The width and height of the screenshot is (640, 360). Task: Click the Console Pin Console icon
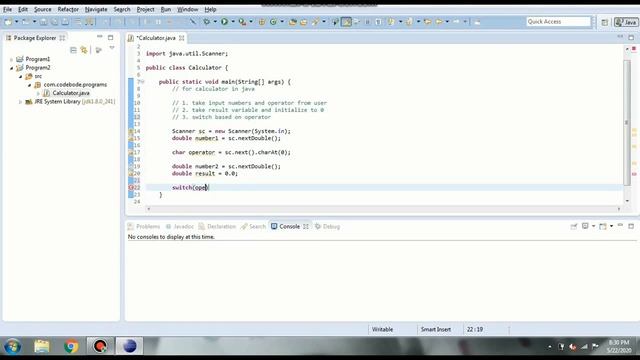point(574,226)
